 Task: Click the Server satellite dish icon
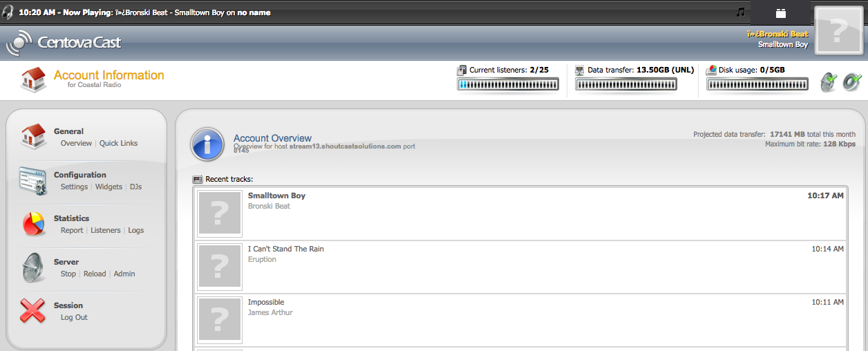pos(33,267)
